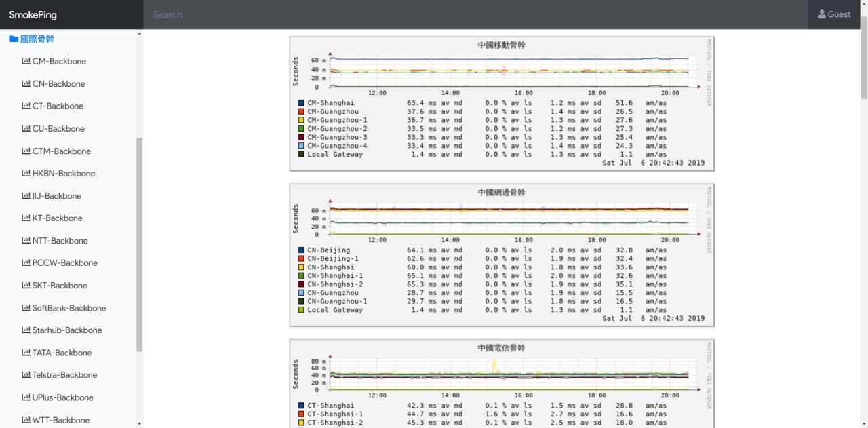Click chart icon next to IIJ-Backbone
Image resolution: width=868 pixels, height=428 pixels.
pyautogui.click(x=26, y=196)
